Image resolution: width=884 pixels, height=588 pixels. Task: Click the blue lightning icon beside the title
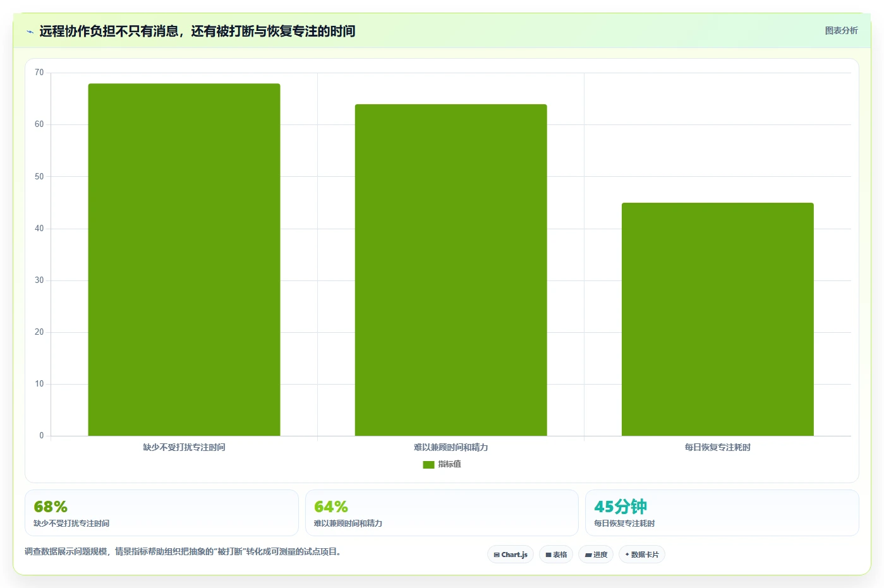(30, 32)
